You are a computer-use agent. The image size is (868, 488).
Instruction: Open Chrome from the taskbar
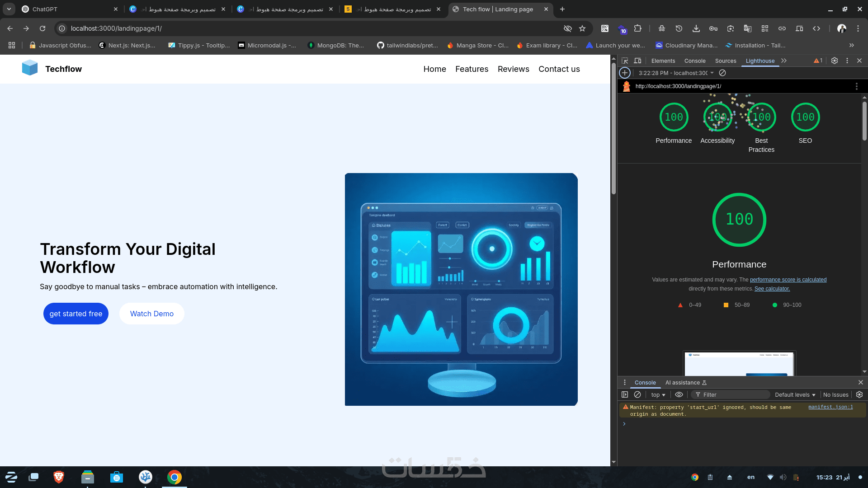(x=175, y=477)
